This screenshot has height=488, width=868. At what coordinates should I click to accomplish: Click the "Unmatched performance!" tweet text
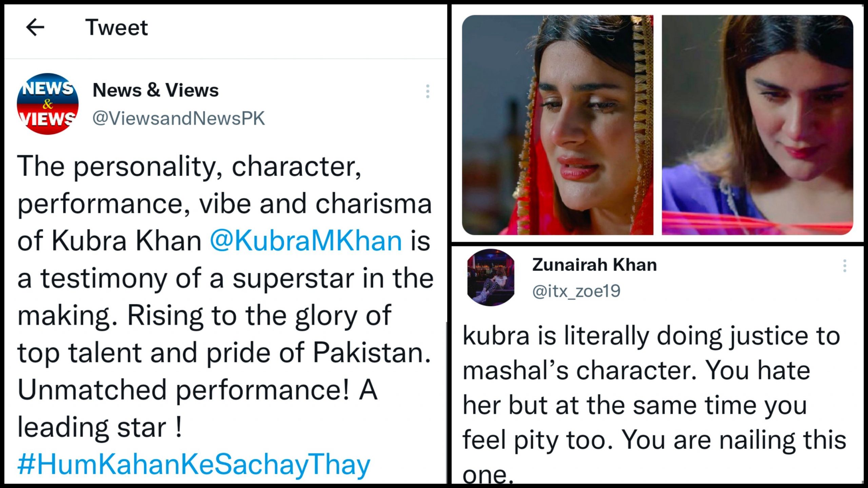[x=183, y=390]
